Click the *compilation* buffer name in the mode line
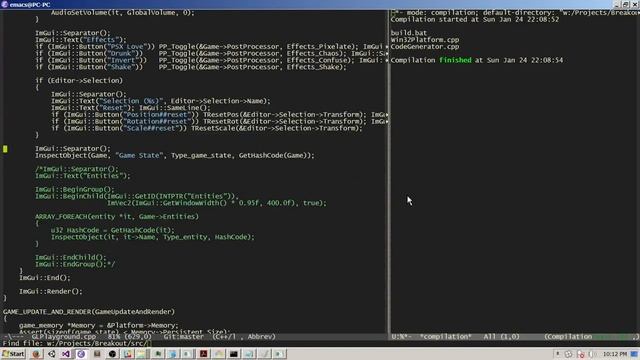 (x=446, y=337)
